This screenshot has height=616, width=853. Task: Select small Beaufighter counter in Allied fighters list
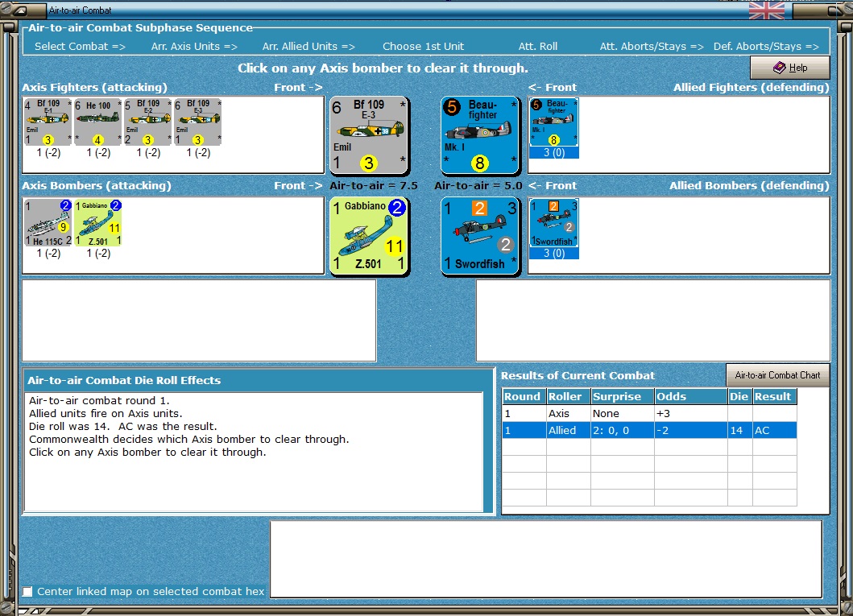tap(554, 122)
